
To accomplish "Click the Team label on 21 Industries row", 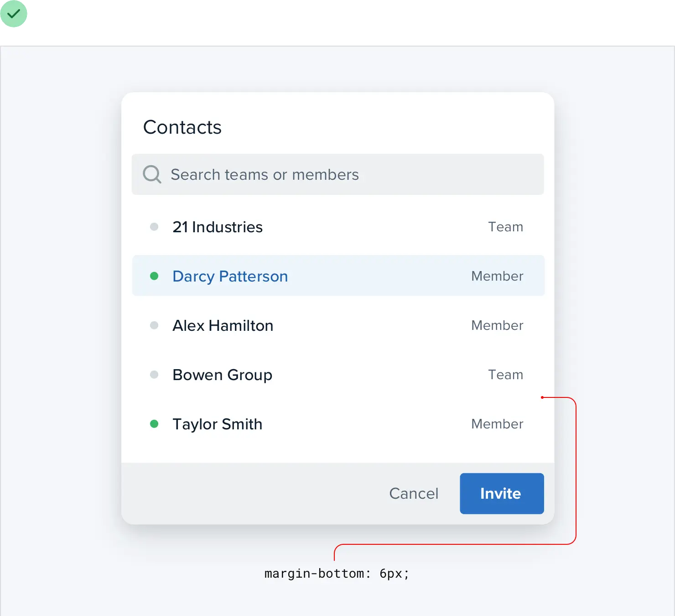I will pos(505,227).
